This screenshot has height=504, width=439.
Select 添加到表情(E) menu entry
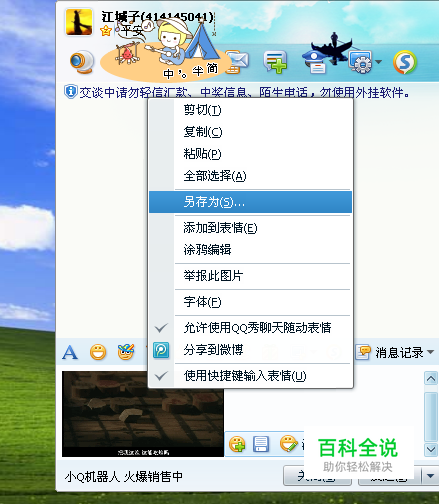(250, 228)
